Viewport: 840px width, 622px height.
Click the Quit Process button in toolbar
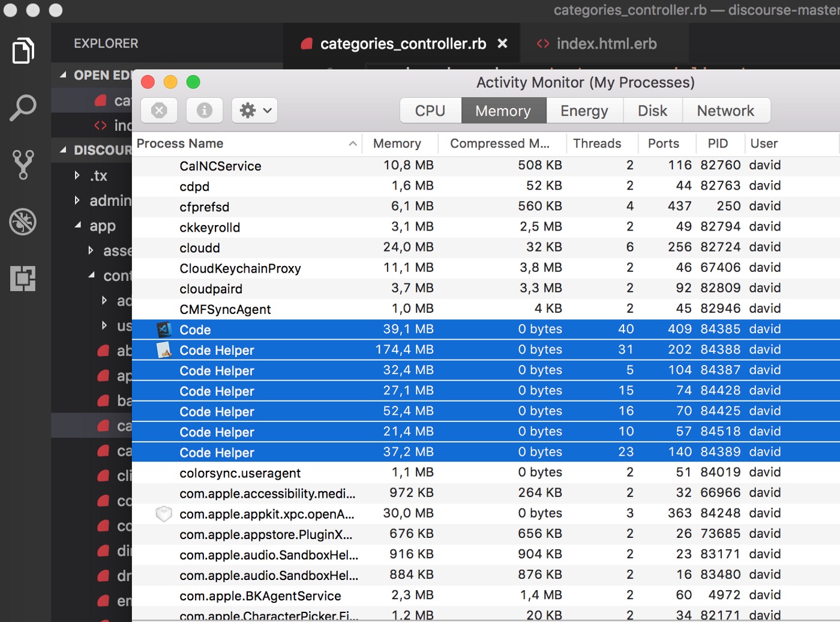click(x=159, y=110)
